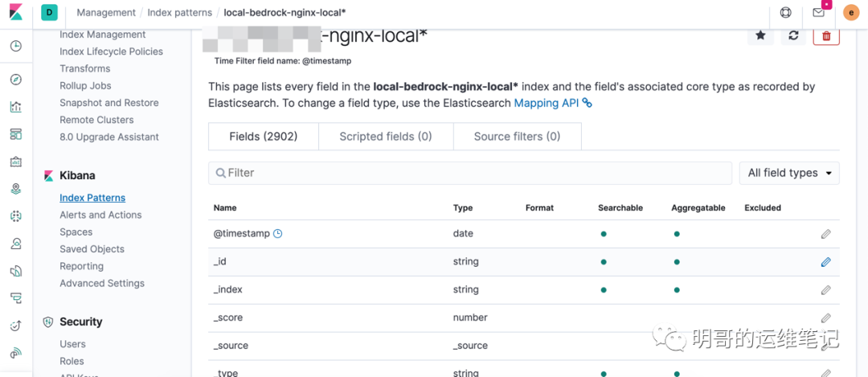This screenshot has height=377, width=868.
Task: Open Roles under Security
Action: (x=72, y=361)
